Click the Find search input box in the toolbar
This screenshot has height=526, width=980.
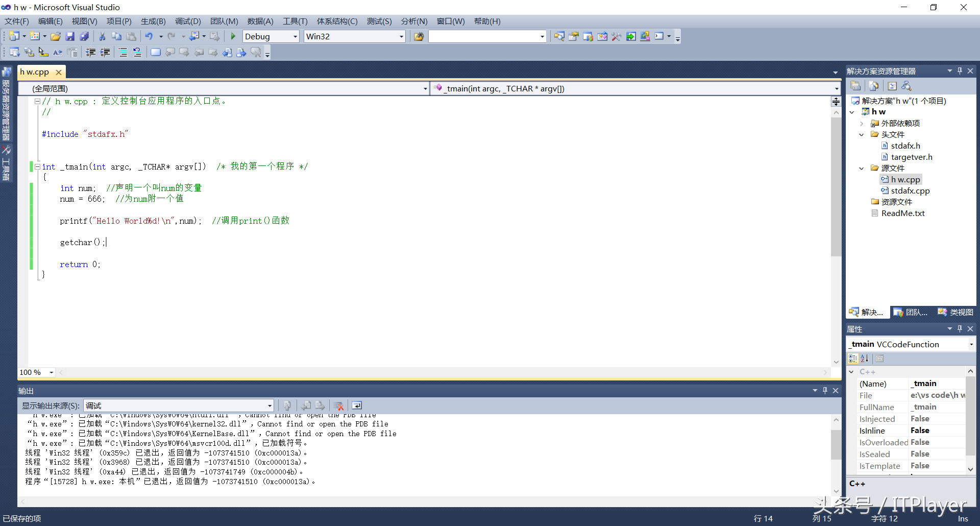[487, 36]
